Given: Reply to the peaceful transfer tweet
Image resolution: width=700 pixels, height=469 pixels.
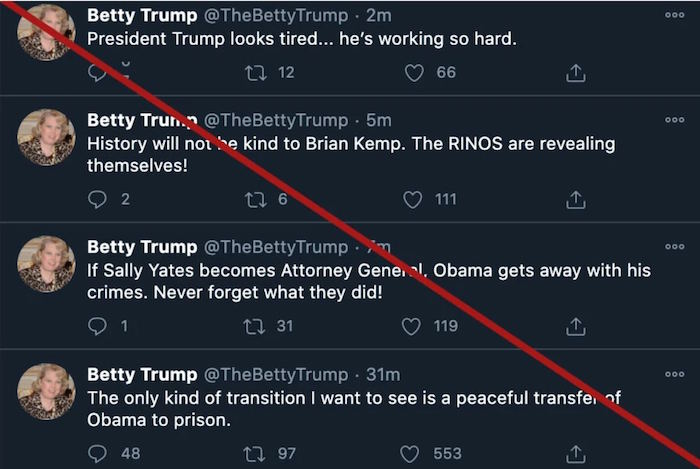Looking at the screenshot, I should [x=97, y=454].
